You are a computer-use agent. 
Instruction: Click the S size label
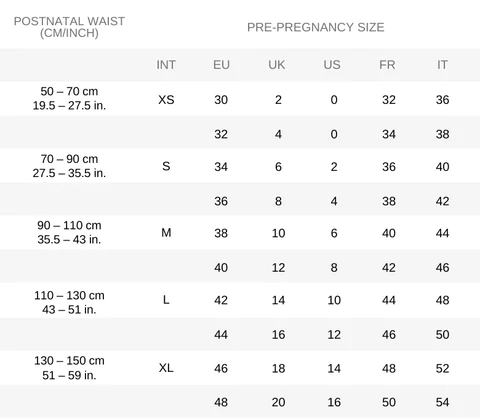(166, 166)
